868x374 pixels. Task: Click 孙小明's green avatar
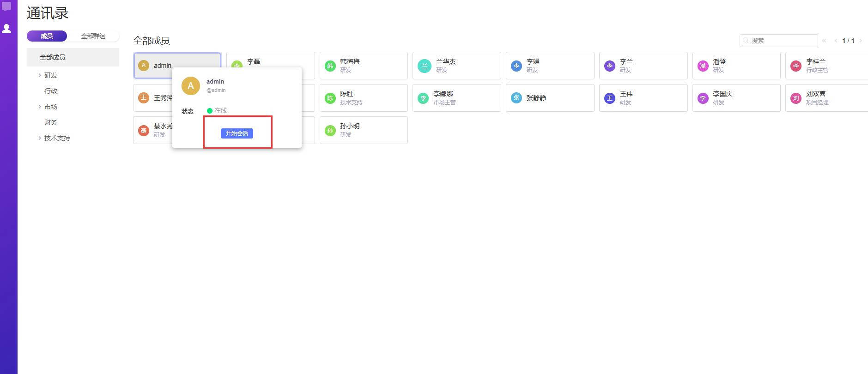pos(330,130)
